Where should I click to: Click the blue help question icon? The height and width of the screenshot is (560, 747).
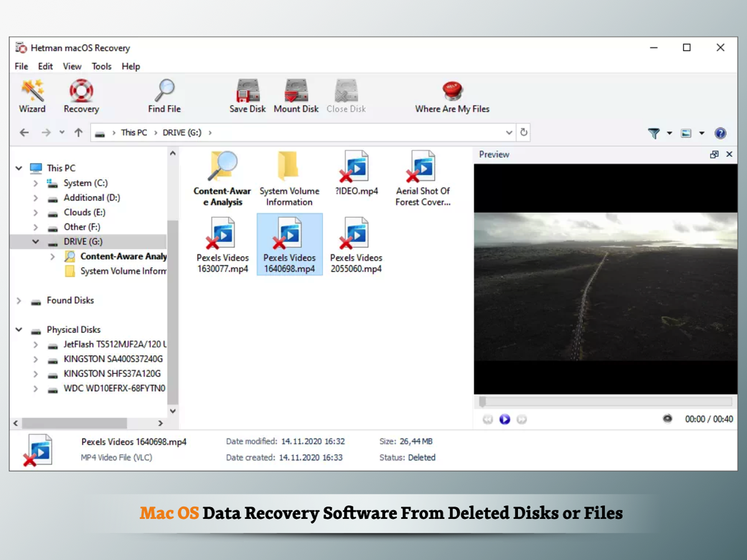click(720, 133)
